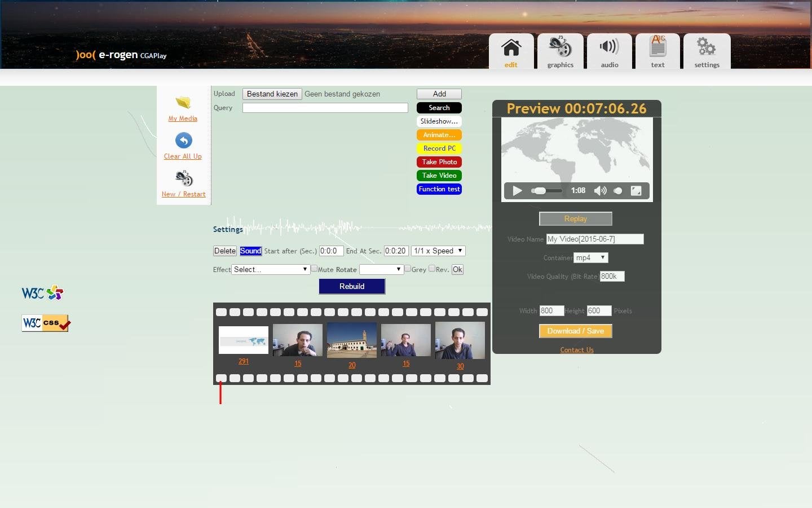Click the 291 duration link
This screenshot has width=812, height=508.
pos(244,361)
